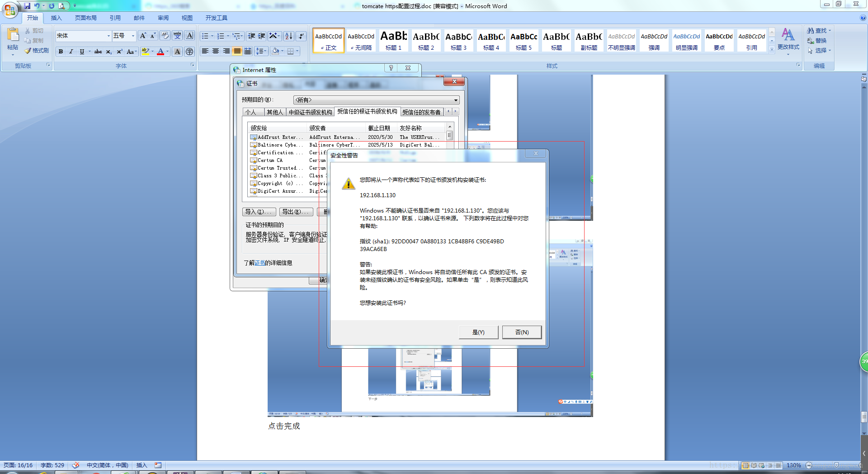Open the font name box showing 宋体
Image resolution: width=868 pixels, height=474 pixels.
pyautogui.click(x=83, y=36)
